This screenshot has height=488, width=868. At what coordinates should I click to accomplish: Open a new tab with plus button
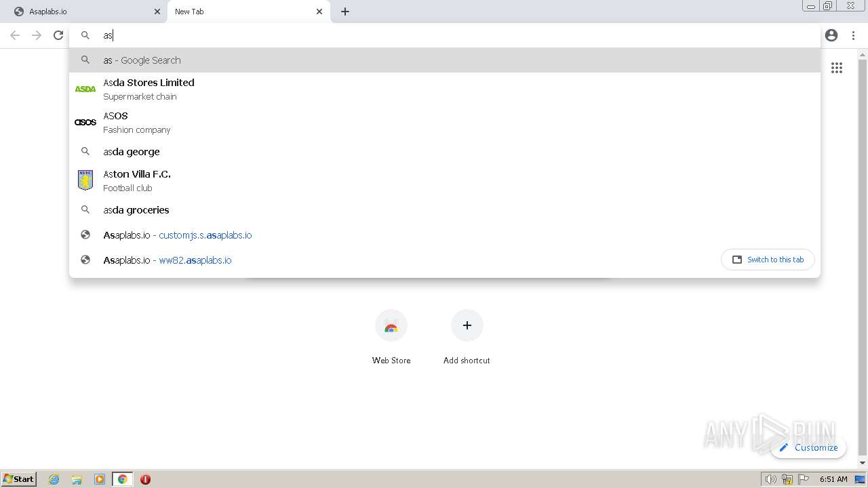345,12
